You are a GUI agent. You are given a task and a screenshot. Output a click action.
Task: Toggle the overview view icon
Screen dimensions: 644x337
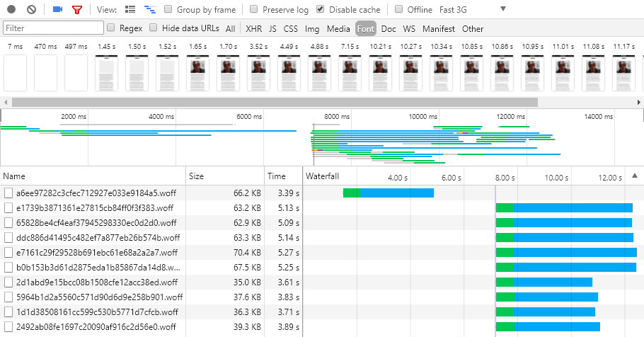(x=150, y=9)
